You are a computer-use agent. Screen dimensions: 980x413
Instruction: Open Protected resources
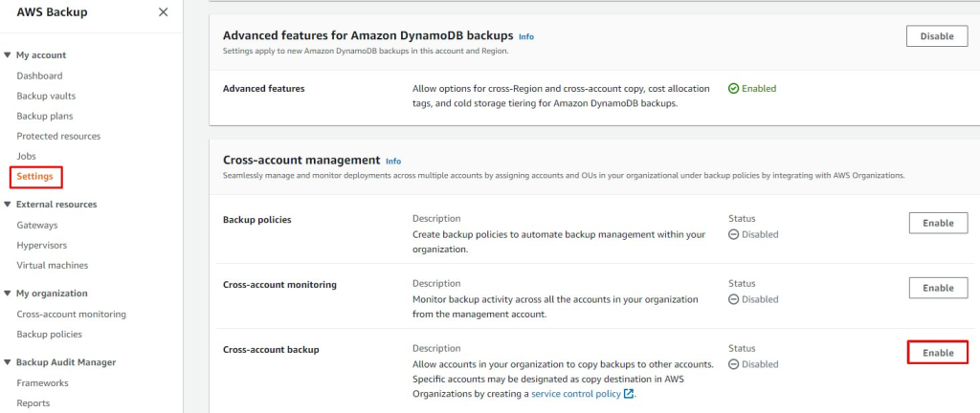tap(58, 136)
